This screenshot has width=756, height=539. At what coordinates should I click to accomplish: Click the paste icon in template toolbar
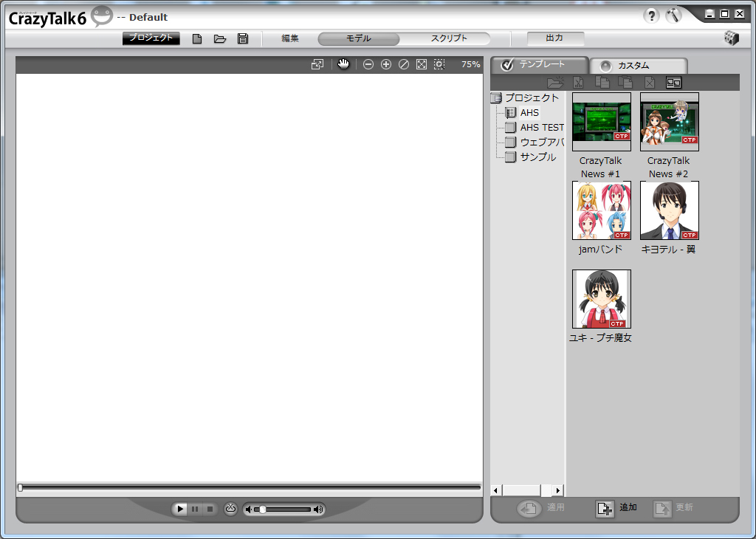(x=625, y=83)
